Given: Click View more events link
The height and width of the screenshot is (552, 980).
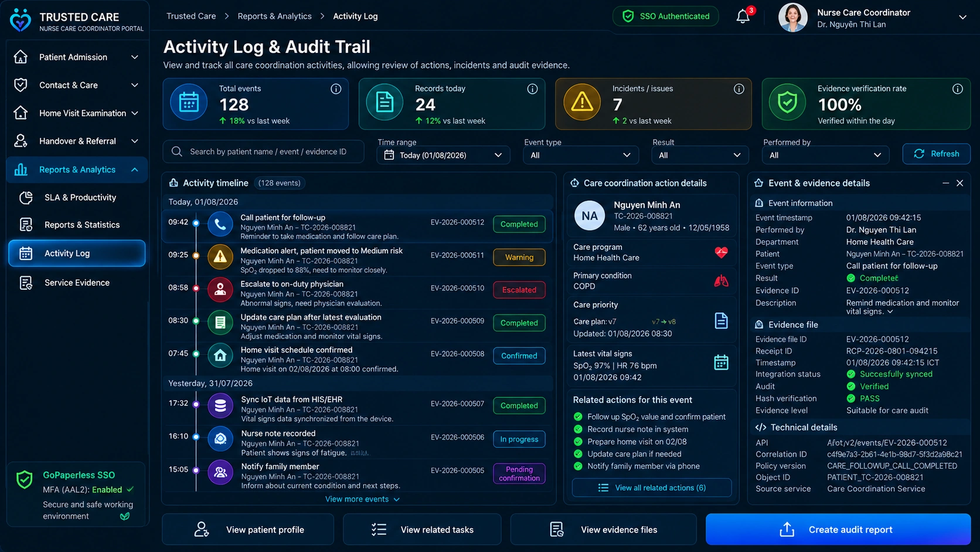Looking at the screenshot, I should 362,499.
